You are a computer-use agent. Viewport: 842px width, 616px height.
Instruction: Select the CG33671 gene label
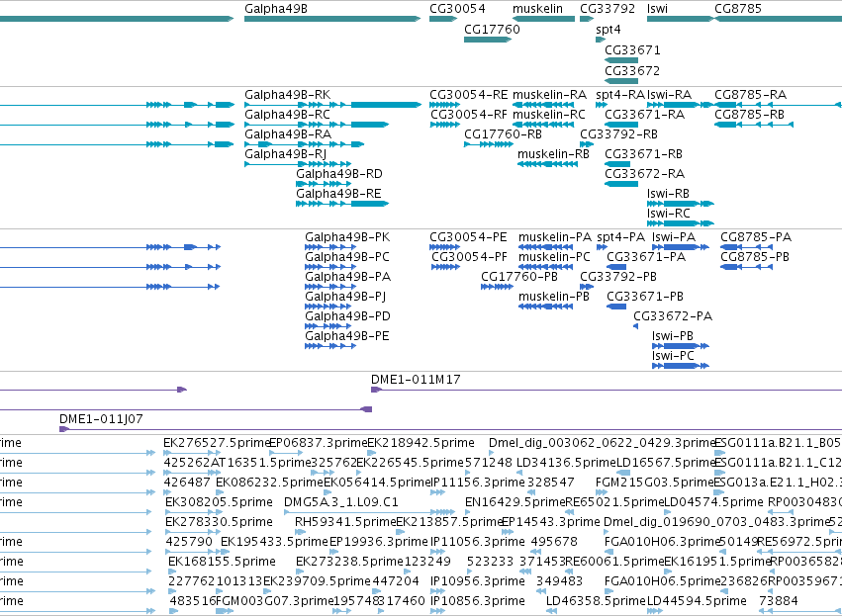click(x=632, y=49)
